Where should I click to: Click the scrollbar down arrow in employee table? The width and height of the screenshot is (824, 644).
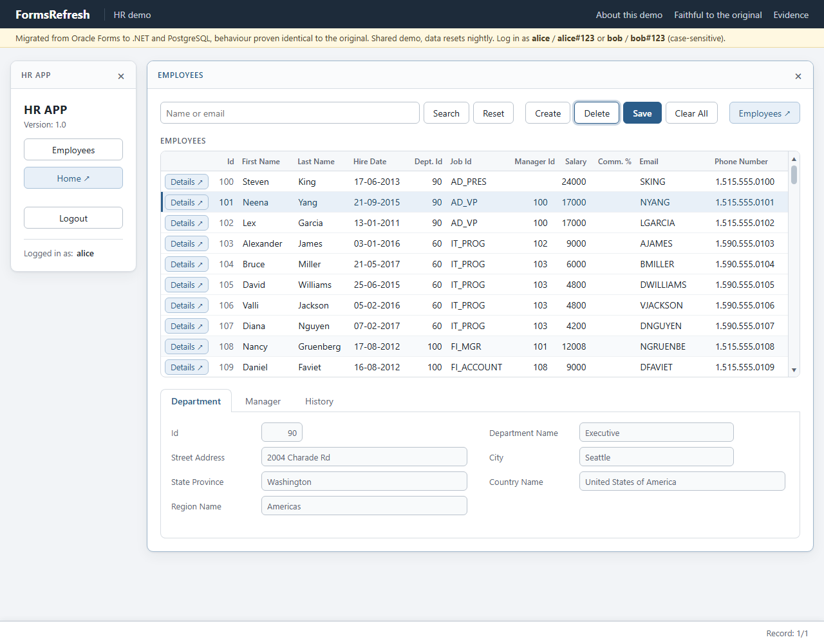(x=794, y=370)
